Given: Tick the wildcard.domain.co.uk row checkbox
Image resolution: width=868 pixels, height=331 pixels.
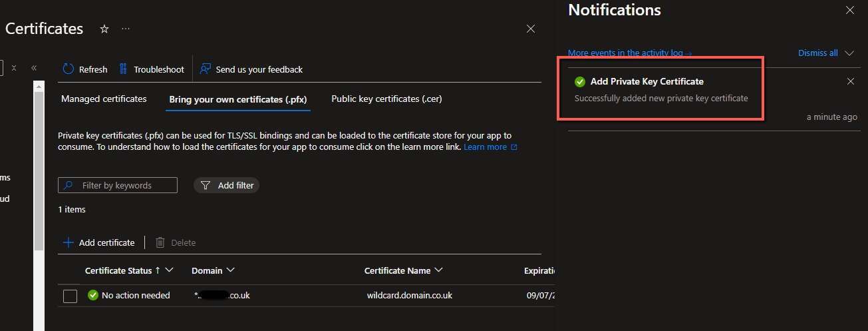Looking at the screenshot, I should click(x=71, y=296).
